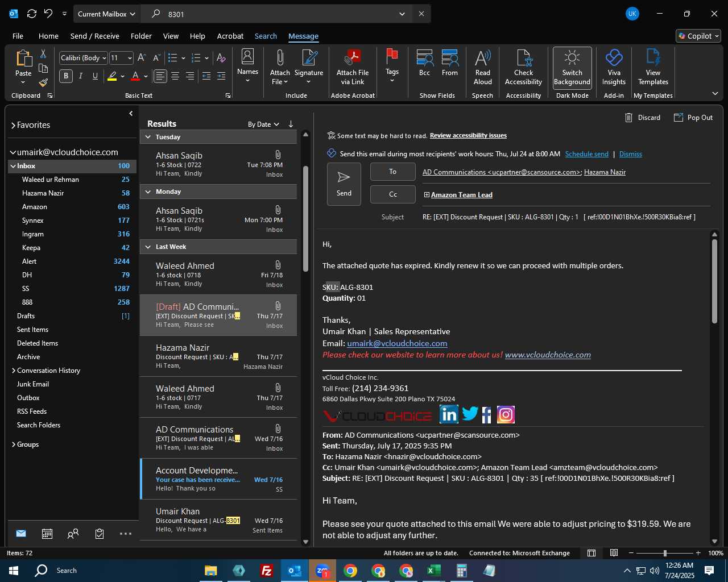The height and width of the screenshot is (582, 728).
Task: Open the LinkedIn icon in signature
Action: [x=449, y=414]
